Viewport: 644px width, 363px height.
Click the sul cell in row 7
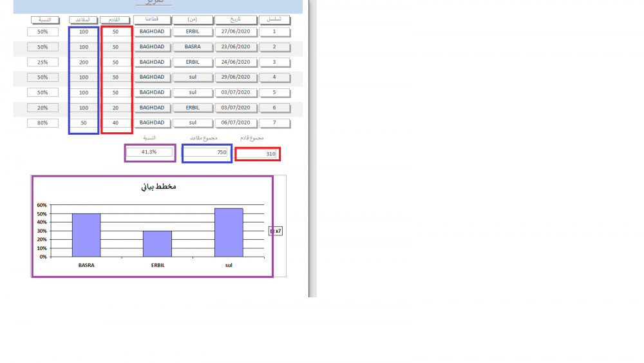(193, 123)
